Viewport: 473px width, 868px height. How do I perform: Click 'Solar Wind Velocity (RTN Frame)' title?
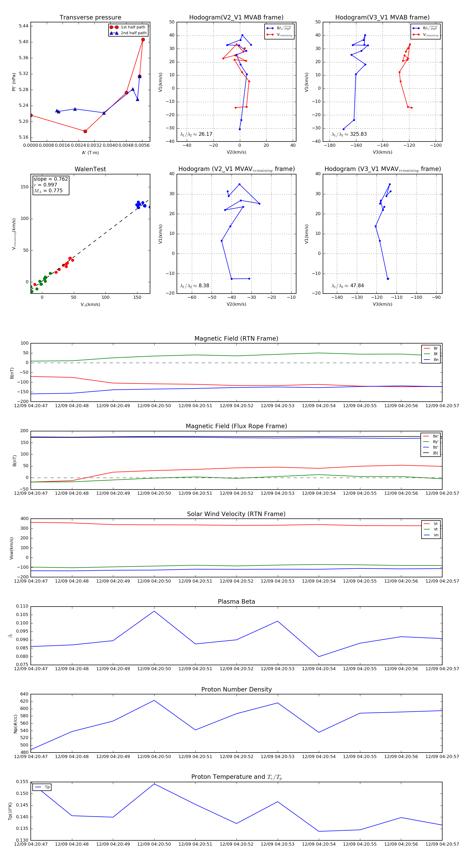tap(236, 514)
